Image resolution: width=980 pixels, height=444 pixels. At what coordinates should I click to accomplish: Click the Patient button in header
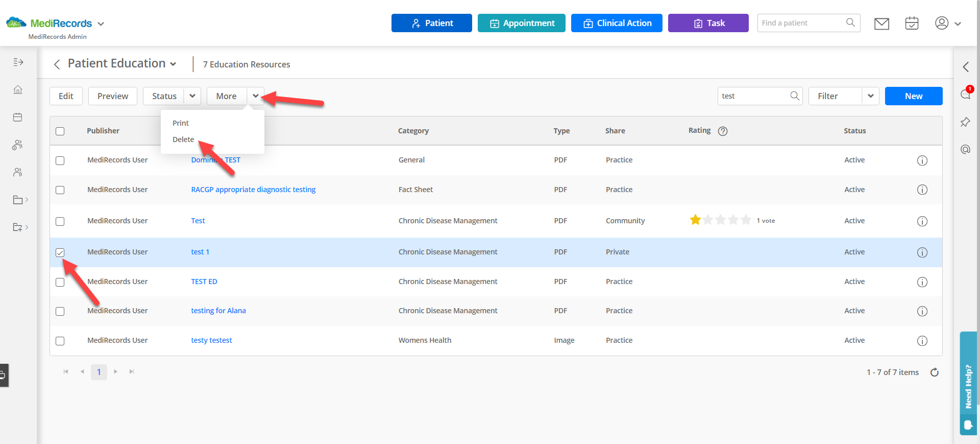click(x=432, y=23)
